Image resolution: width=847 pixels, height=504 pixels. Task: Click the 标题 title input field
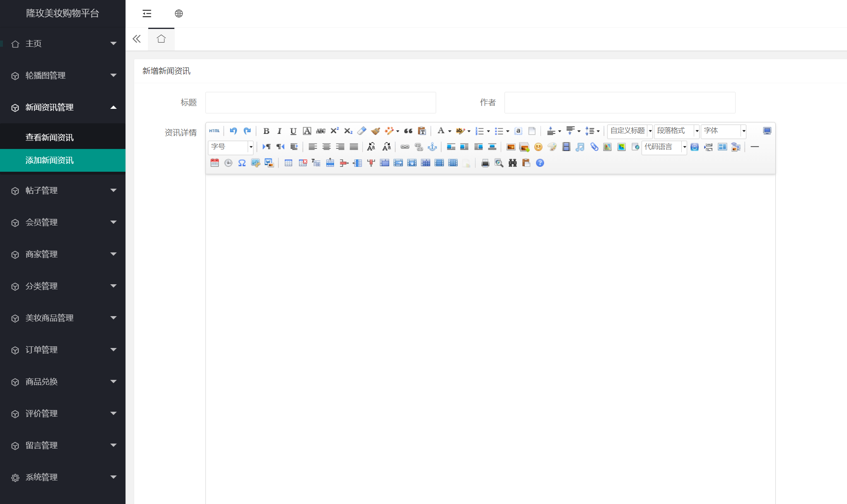point(321,103)
